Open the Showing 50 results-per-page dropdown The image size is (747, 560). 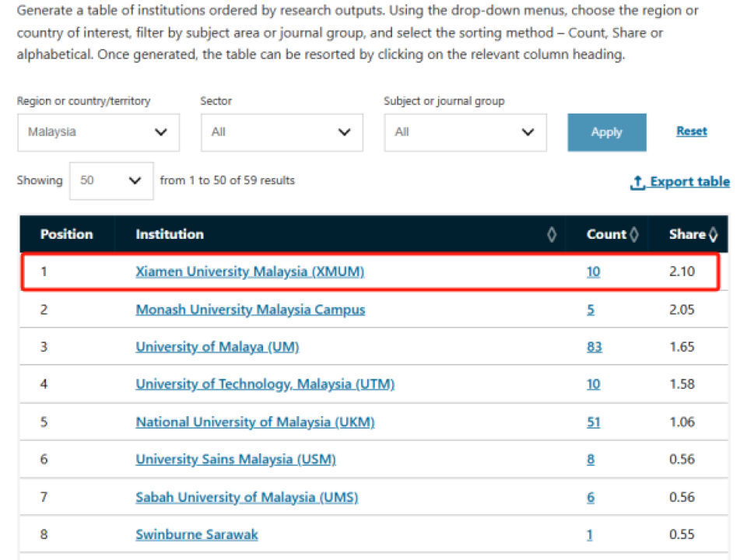tap(111, 181)
